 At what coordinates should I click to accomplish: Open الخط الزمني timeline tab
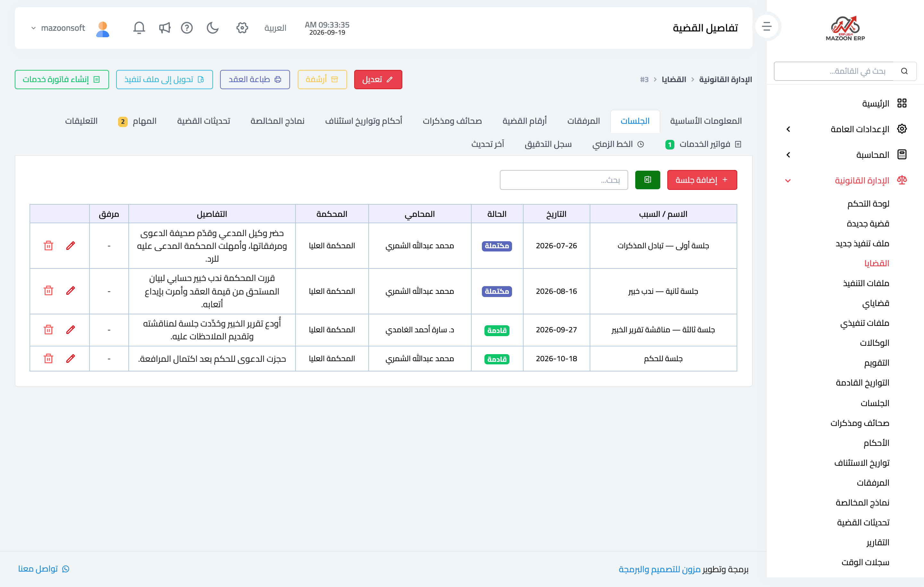[x=618, y=144]
